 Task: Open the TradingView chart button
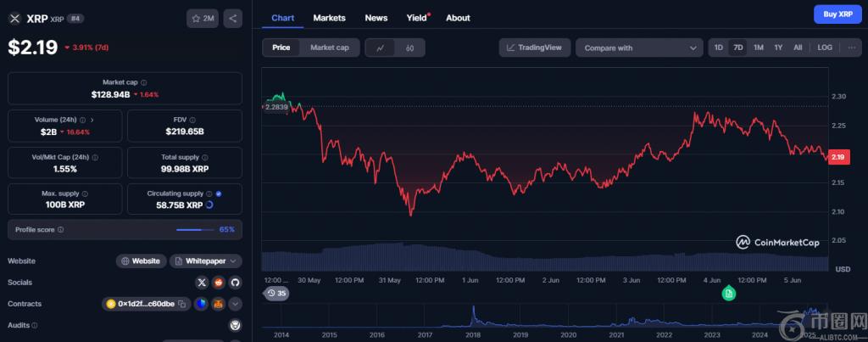[x=534, y=48]
